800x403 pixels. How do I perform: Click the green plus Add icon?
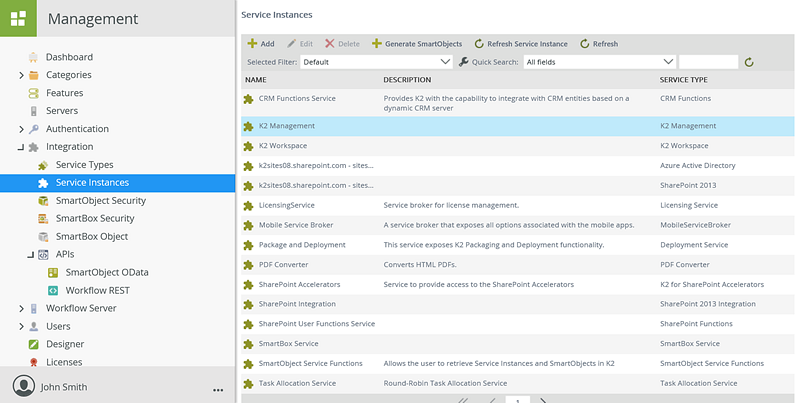pyautogui.click(x=252, y=44)
